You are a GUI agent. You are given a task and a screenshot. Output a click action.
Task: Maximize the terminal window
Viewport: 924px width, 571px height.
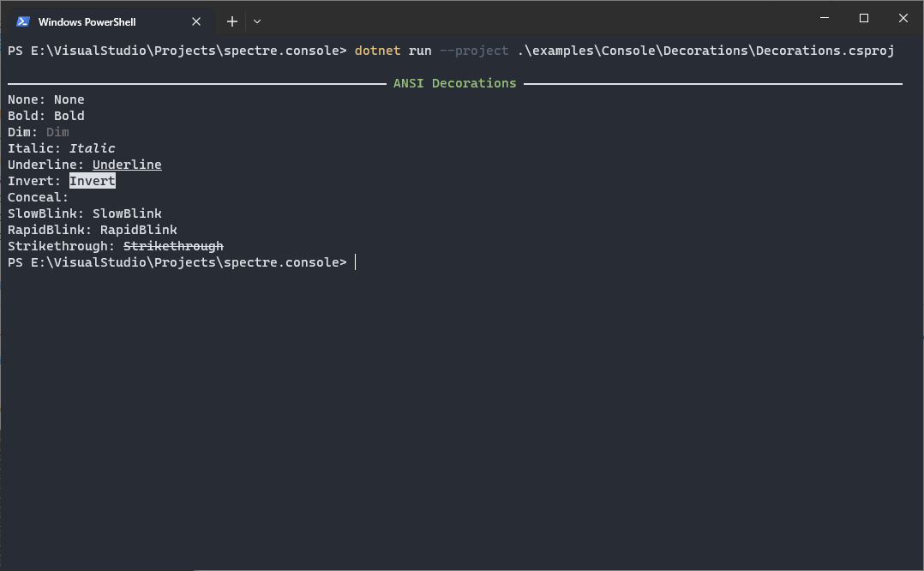864,18
